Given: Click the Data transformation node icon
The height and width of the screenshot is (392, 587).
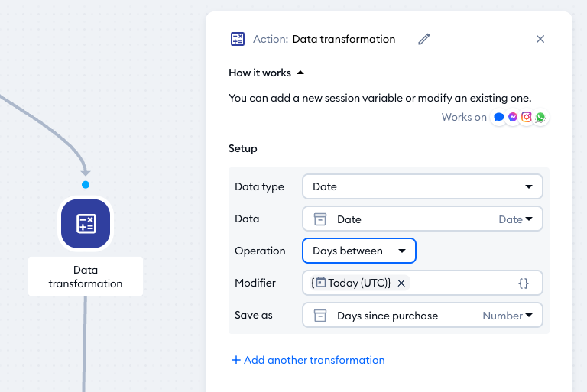Looking at the screenshot, I should 86,223.
